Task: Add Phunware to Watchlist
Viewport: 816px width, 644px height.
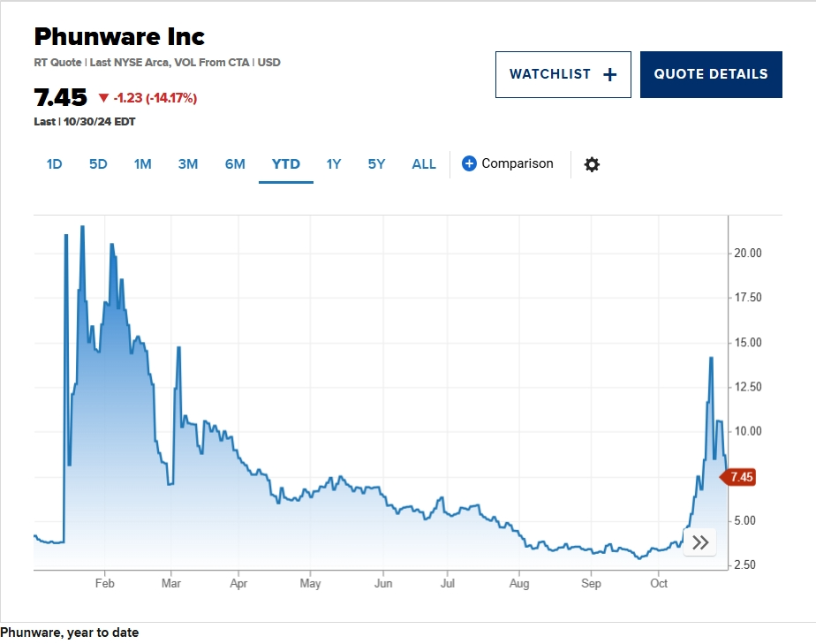Action: click(x=563, y=74)
